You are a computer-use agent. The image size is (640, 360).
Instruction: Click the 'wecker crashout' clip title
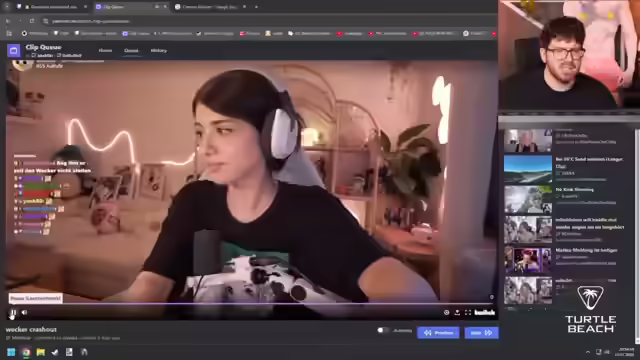tap(31, 329)
